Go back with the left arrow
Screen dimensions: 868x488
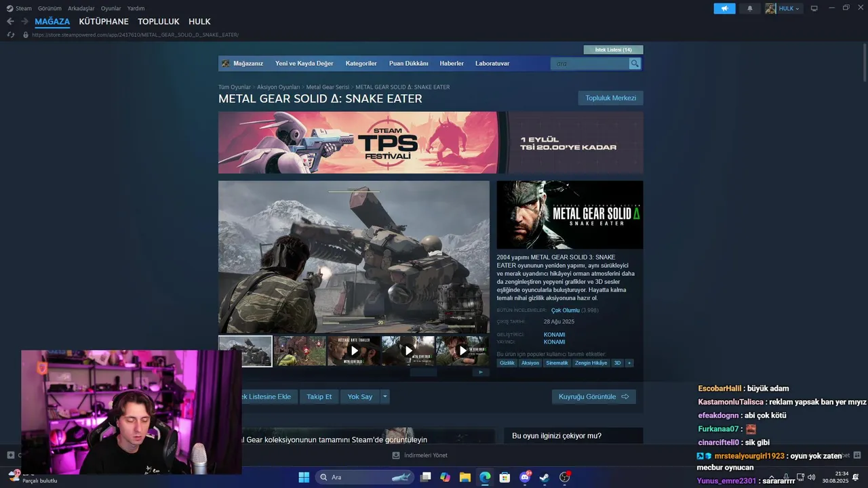click(x=10, y=22)
